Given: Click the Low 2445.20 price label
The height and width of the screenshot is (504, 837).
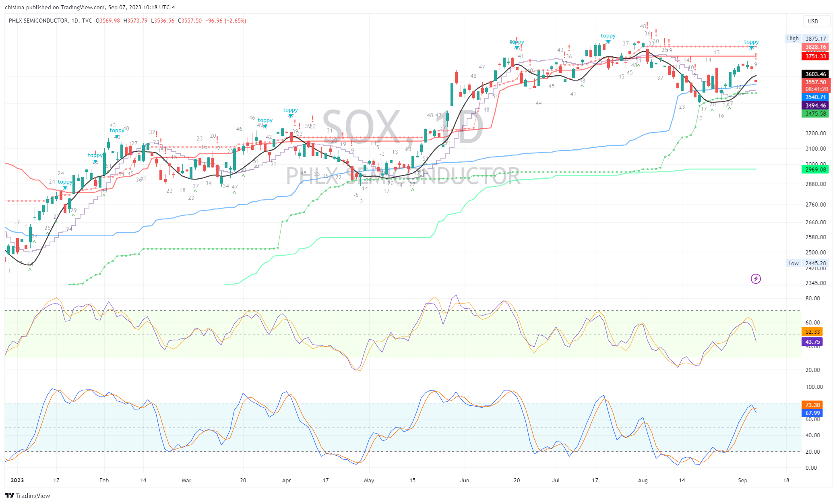Looking at the screenshot, I should pos(815,263).
